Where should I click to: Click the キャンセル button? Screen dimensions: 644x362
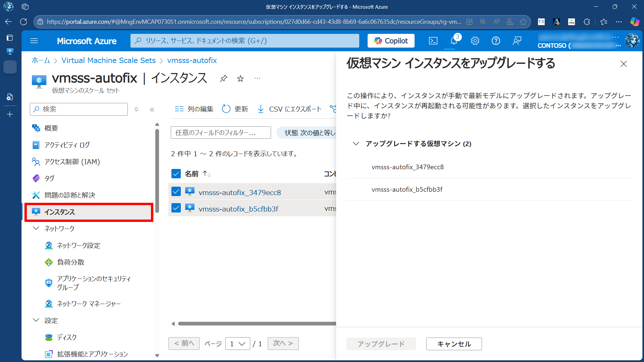pyautogui.click(x=454, y=344)
